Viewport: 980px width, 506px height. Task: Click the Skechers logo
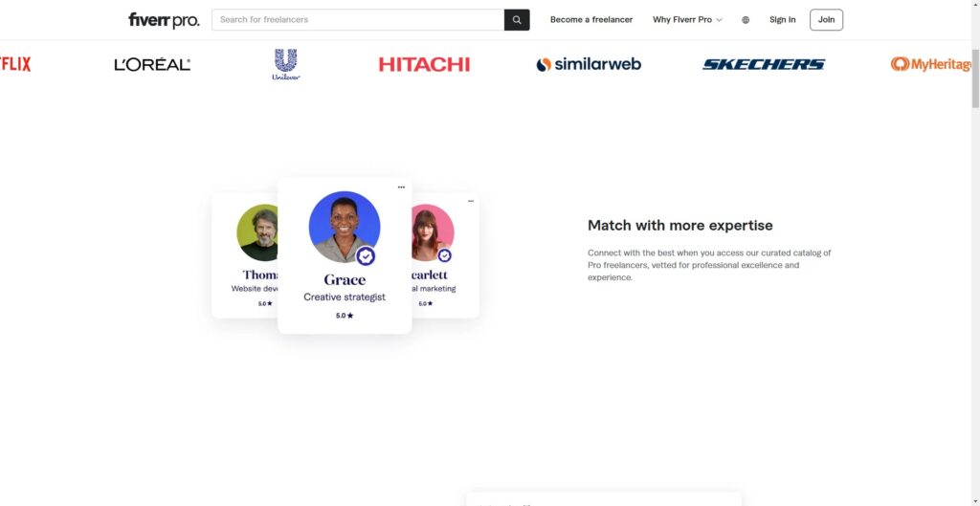click(x=764, y=64)
